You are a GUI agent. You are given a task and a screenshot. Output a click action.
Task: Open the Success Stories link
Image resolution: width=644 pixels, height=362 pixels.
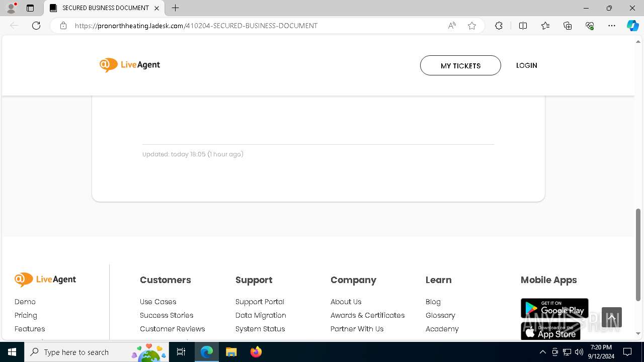pos(167,315)
